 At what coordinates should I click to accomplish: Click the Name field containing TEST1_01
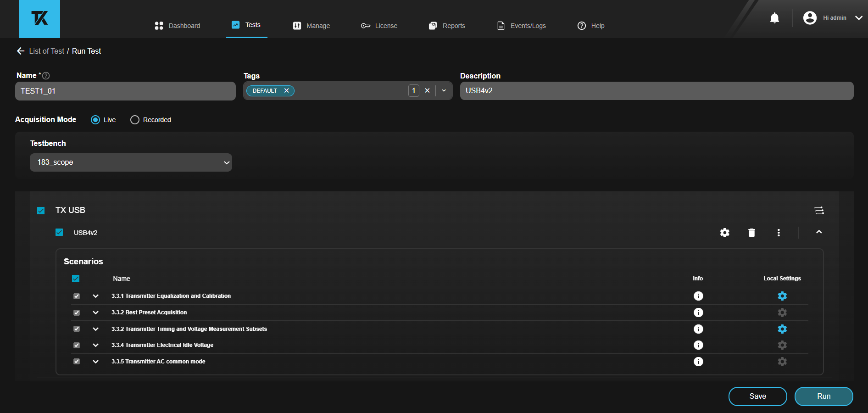125,91
